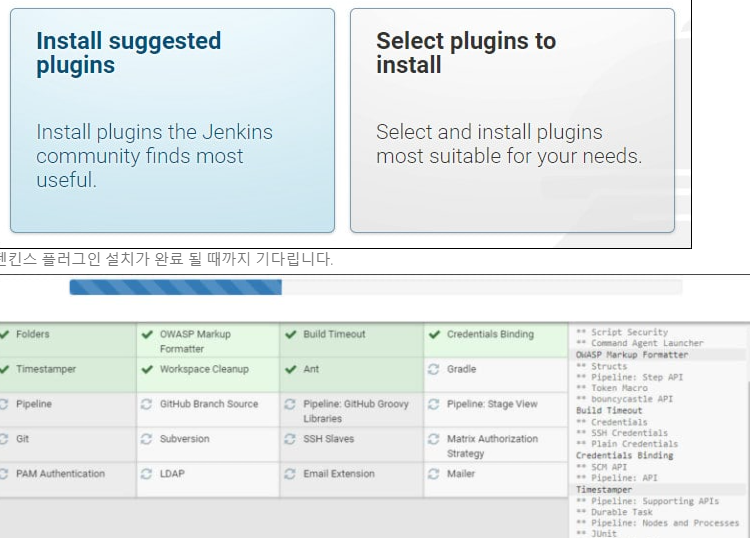Viewport: 750px width, 538px height.
Task: Click SCM API in the install log
Action: (609, 467)
